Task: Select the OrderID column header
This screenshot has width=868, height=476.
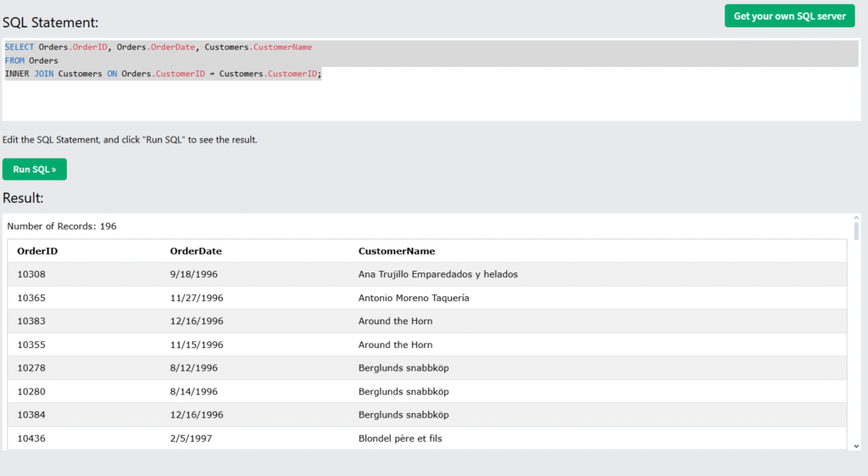Action: click(37, 251)
